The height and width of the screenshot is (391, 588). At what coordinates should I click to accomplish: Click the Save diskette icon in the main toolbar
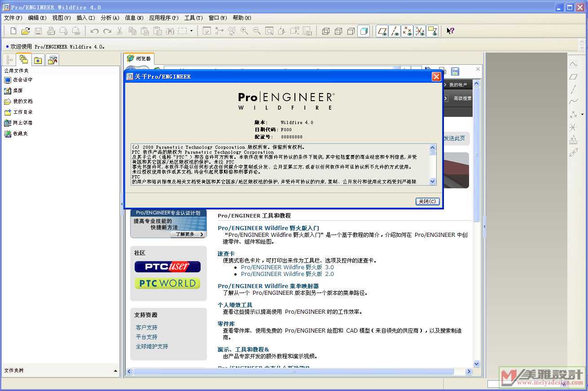[x=38, y=31]
